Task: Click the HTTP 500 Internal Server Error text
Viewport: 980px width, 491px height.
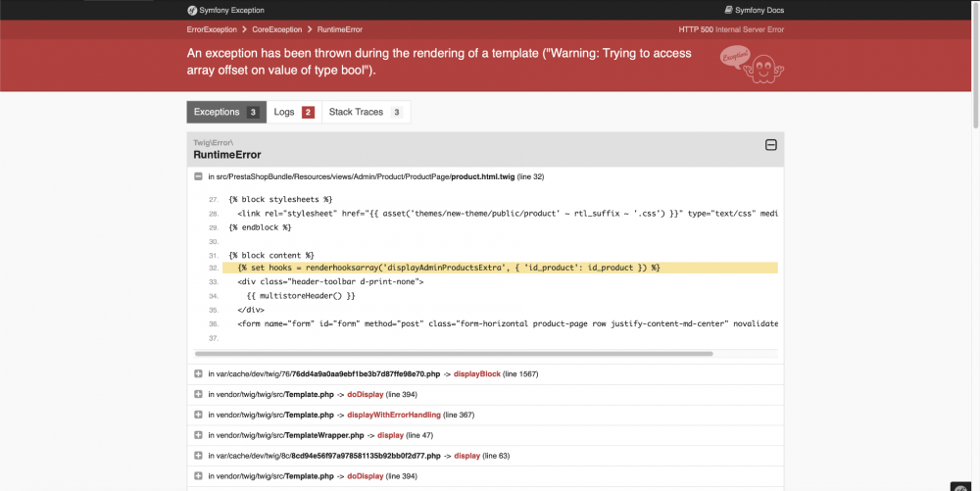Action: click(731, 29)
